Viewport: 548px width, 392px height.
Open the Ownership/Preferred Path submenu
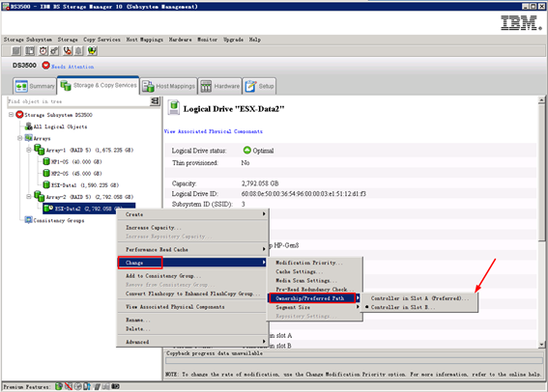(315, 298)
